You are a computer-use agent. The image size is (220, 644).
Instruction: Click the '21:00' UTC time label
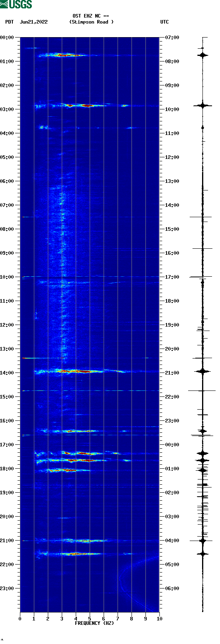tap(172, 373)
